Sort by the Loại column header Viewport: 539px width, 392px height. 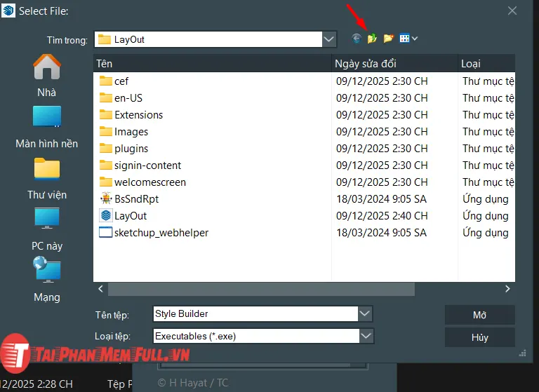(487, 64)
